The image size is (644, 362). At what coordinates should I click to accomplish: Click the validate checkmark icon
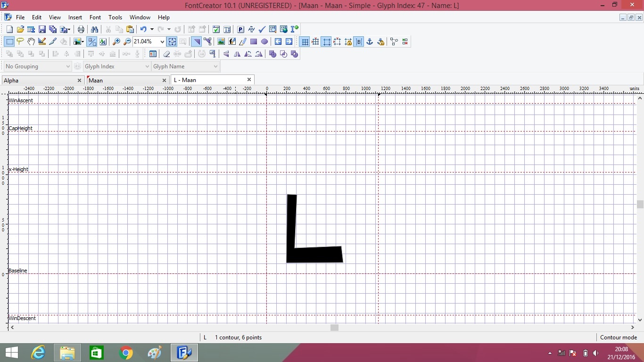[262, 29]
